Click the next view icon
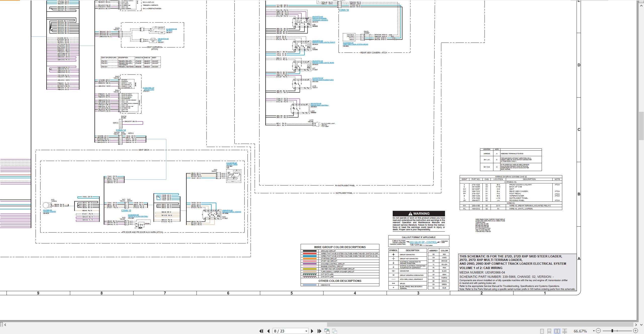Screen dimensions: 644x334 (x=335, y=331)
